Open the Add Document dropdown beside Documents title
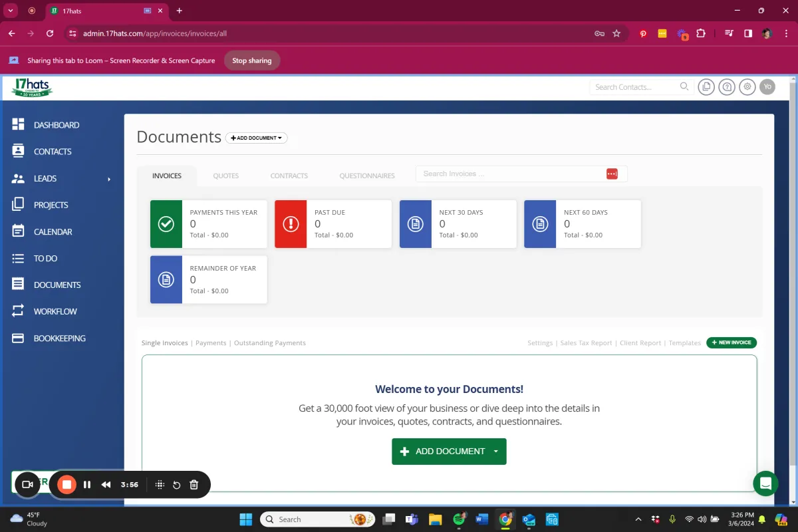Viewport: 798px width, 532px height. tap(256, 138)
